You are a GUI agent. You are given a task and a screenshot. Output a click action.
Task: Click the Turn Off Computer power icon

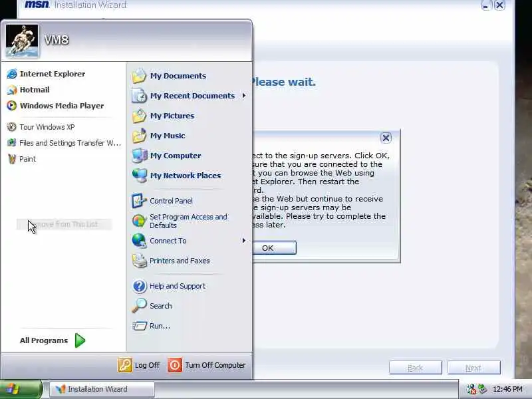click(175, 365)
